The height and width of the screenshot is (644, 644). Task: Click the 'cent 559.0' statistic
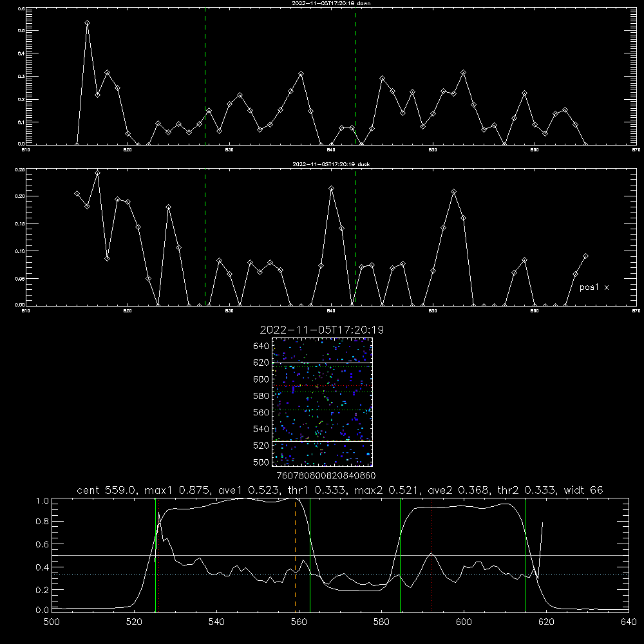[106, 490]
